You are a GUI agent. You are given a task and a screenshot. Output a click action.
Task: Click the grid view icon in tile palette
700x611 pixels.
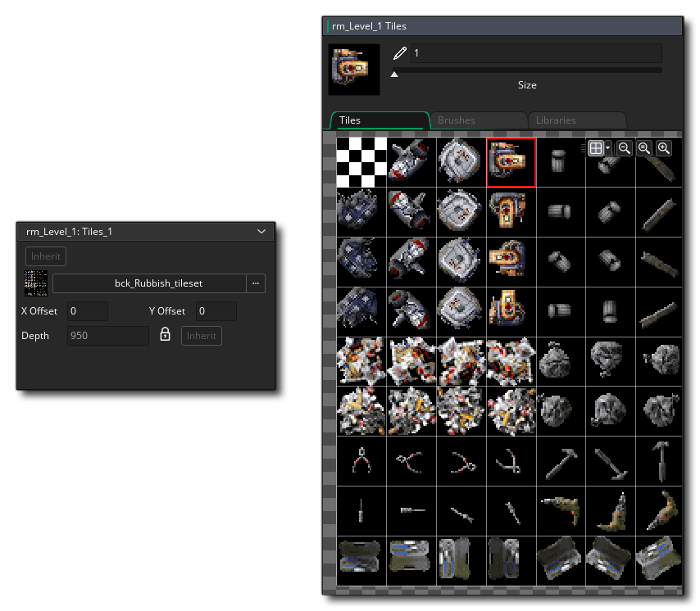coord(596,148)
